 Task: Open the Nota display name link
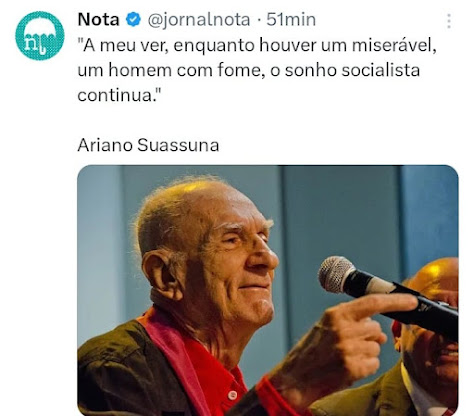click(98, 20)
